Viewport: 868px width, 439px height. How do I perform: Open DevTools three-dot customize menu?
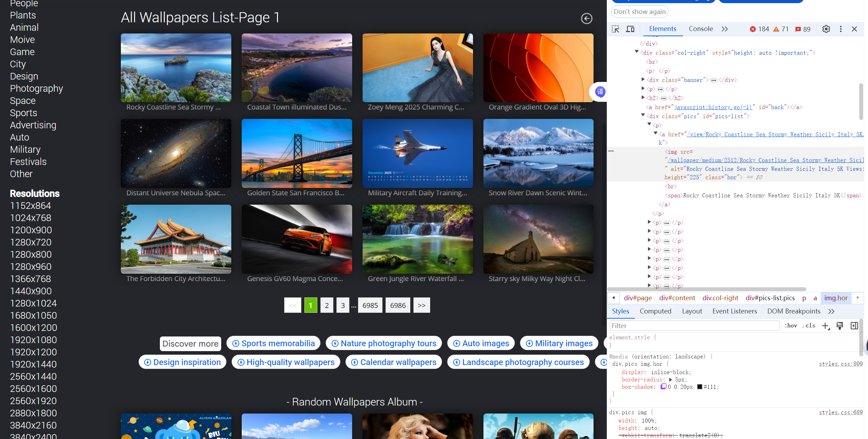click(840, 29)
